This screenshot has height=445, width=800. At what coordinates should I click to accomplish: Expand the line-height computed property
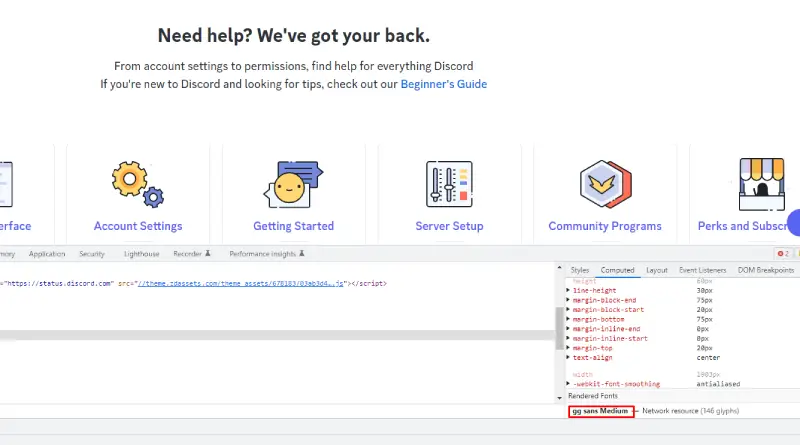click(568, 290)
